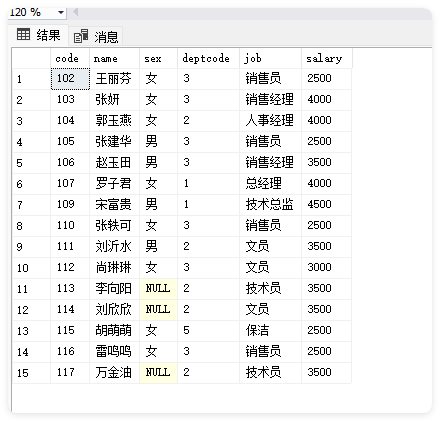Screen dimensions: 440x421
Task: Click the NULL sex cell for 李向阳
Action: click(158, 289)
